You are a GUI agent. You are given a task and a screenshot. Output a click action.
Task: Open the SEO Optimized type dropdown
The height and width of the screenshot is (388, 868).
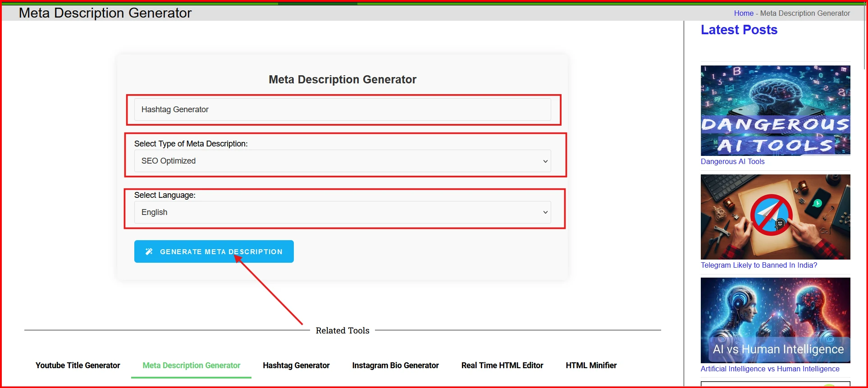tap(343, 161)
